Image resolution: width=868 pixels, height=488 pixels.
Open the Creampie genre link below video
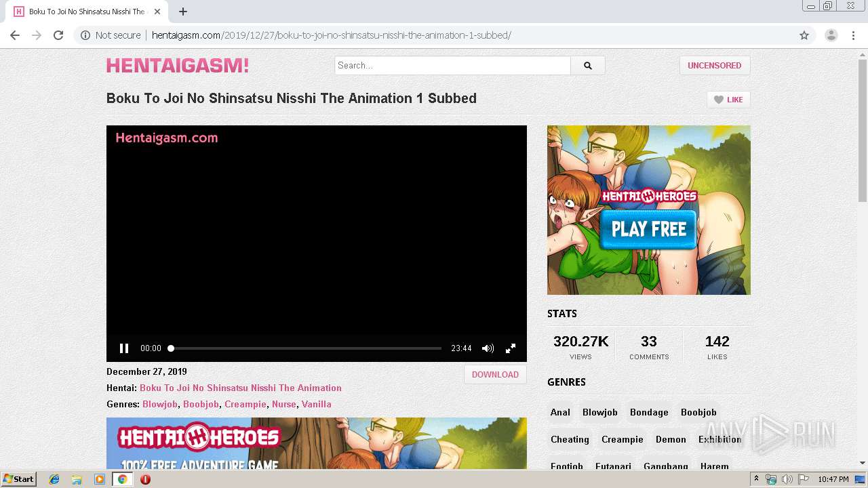click(245, 404)
